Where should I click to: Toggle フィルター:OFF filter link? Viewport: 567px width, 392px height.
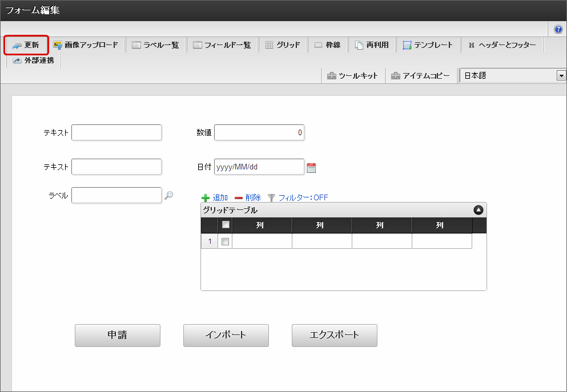click(303, 197)
